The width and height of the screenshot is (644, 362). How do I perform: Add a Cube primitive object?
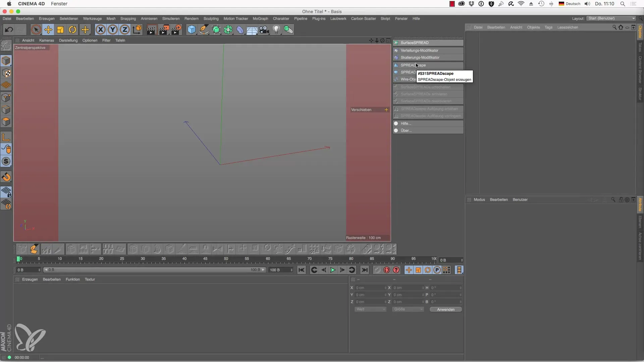tap(192, 30)
